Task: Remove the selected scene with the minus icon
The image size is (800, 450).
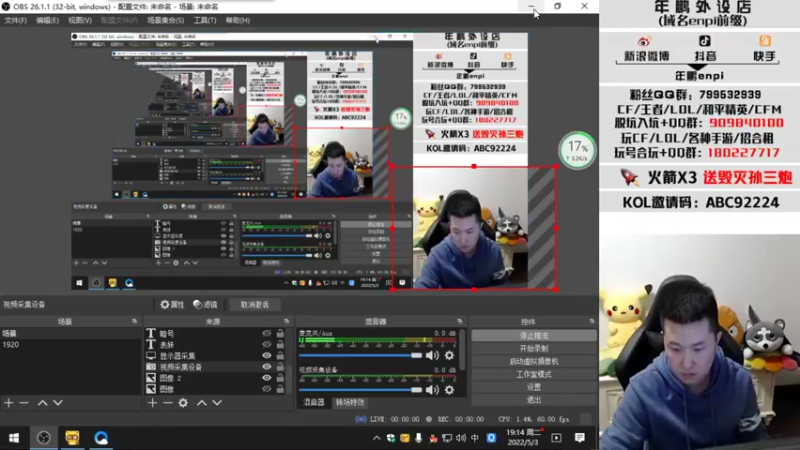Action: tap(24, 403)
